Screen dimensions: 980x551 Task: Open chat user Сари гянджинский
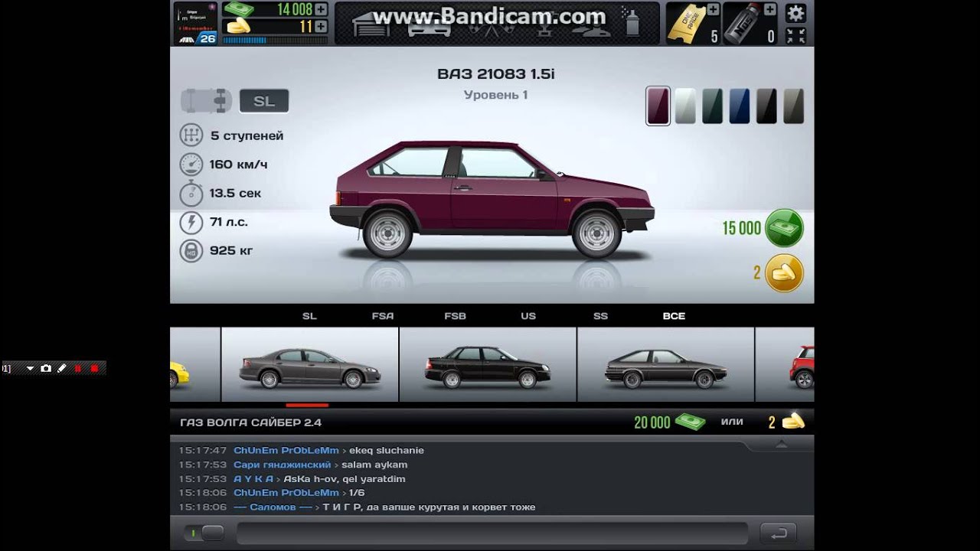click(x=282, y=465)
